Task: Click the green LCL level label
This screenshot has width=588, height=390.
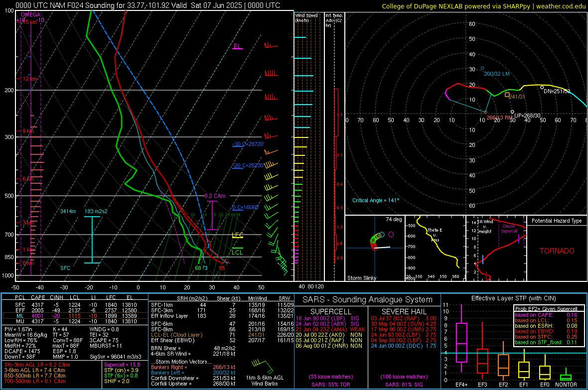Action: pyautogui.click(x=237, y=252)
